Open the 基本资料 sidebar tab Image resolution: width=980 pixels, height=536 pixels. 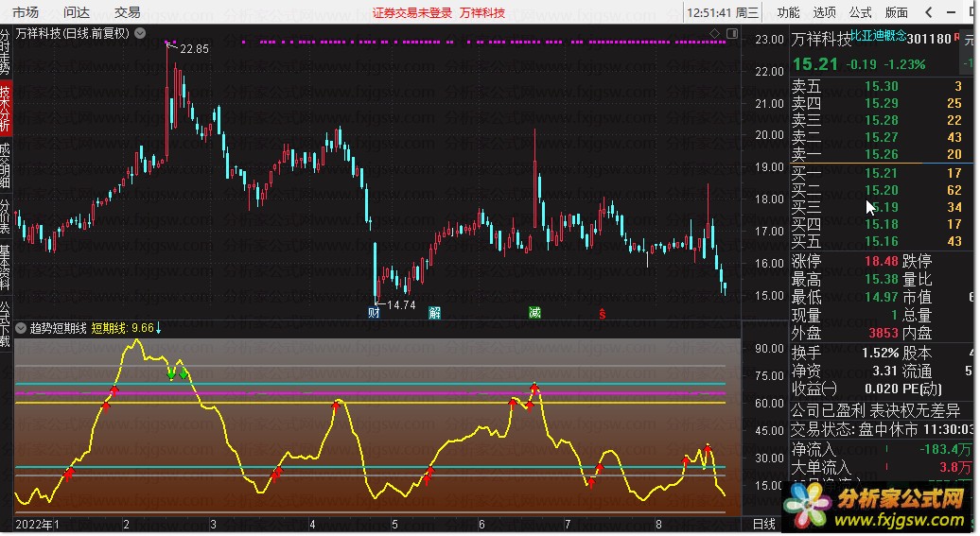5,268
